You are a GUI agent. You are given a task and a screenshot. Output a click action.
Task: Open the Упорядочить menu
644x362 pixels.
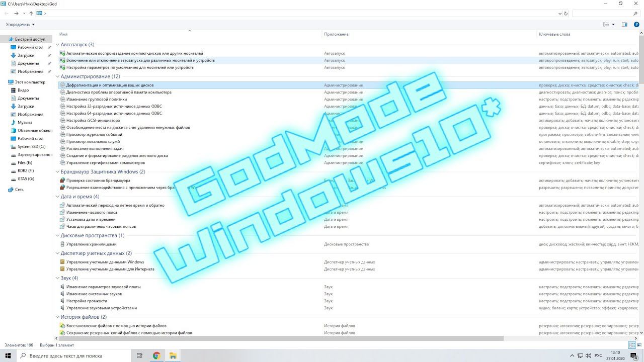(20, 24)
